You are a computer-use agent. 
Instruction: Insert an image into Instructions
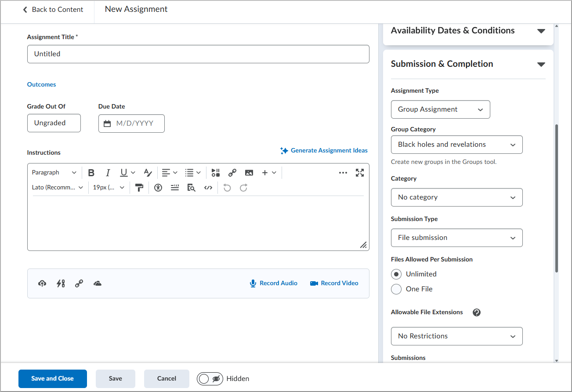click(249, 173)
